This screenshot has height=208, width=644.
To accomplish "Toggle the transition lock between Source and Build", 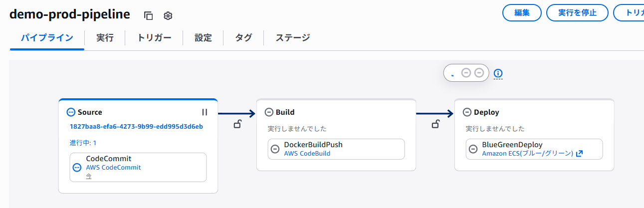I will point(238,124).
